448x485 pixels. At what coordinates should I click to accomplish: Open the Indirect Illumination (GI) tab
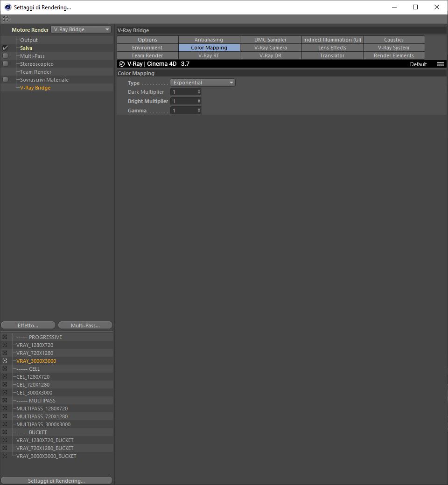332,40
